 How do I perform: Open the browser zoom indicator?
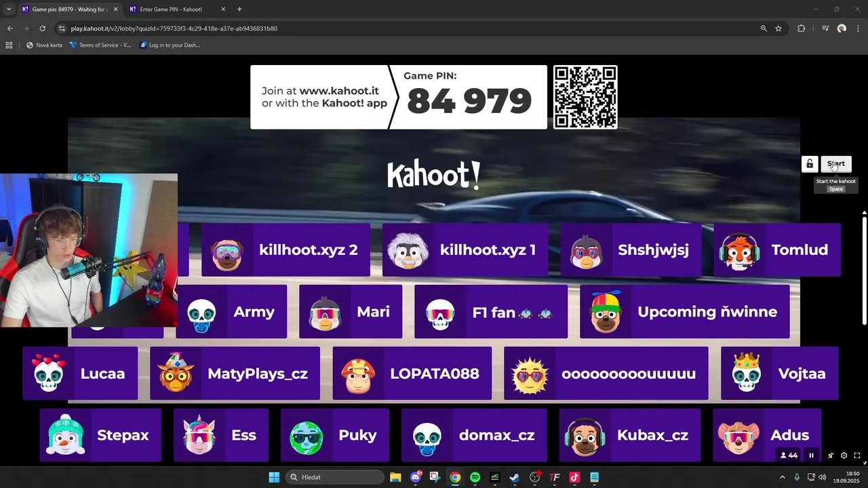[x=764, y=28]
